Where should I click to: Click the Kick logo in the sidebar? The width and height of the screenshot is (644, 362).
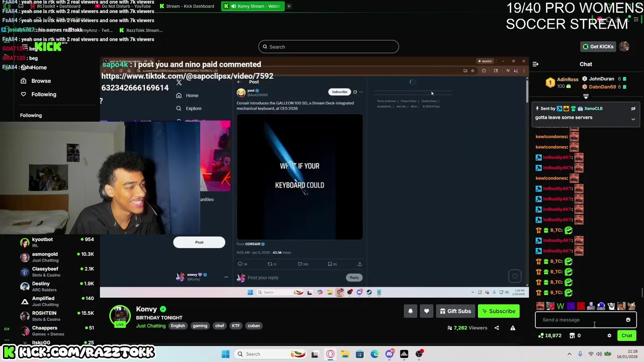tap(48, 47)
